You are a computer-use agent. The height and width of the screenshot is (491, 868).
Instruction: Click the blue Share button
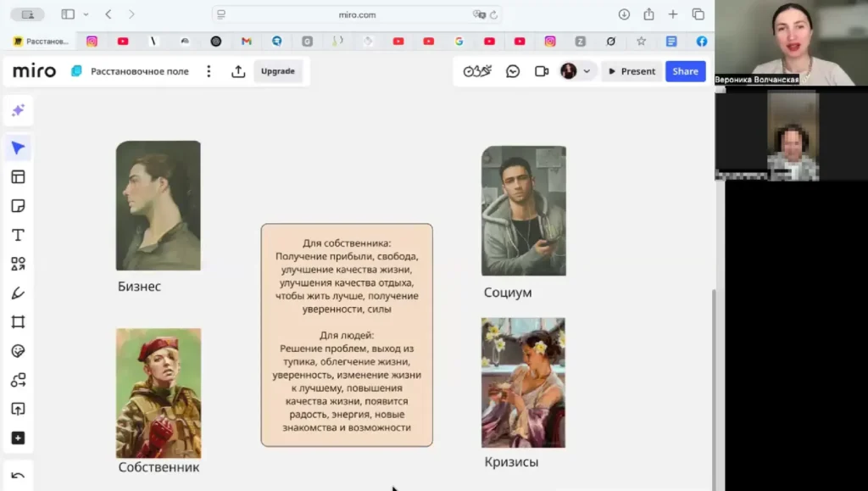point(685,71)
